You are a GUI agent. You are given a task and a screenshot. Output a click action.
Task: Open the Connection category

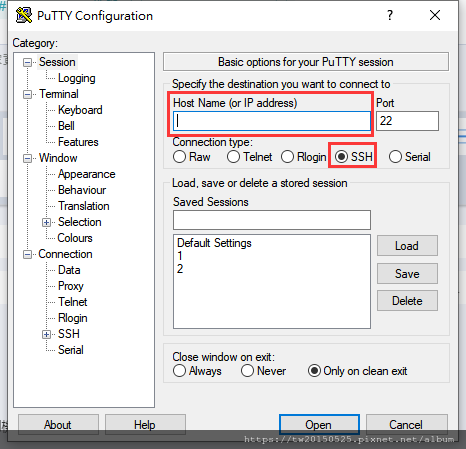click(x=65, y=254)
